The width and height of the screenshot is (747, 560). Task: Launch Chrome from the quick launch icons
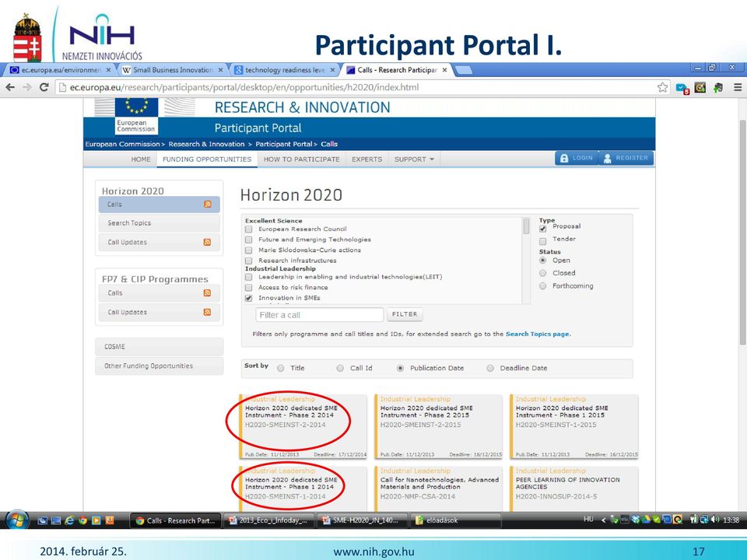[x=83, y=520]
